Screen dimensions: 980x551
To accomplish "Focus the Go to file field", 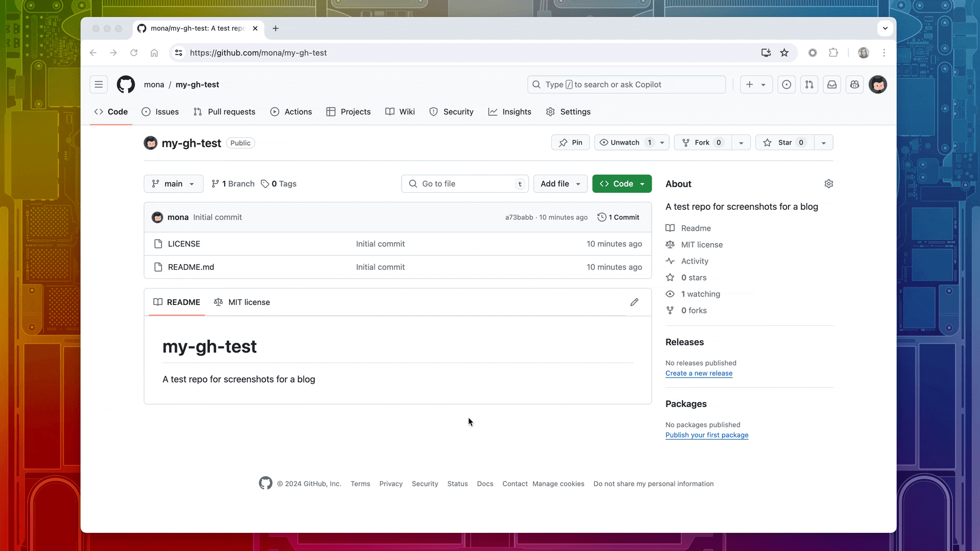I will pyautogui.click(x=465, y=184).
